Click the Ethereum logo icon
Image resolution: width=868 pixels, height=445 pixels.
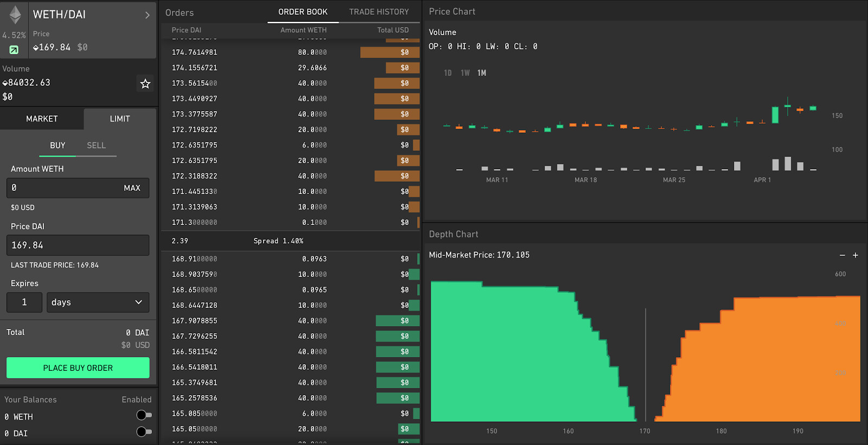point(15,15)
